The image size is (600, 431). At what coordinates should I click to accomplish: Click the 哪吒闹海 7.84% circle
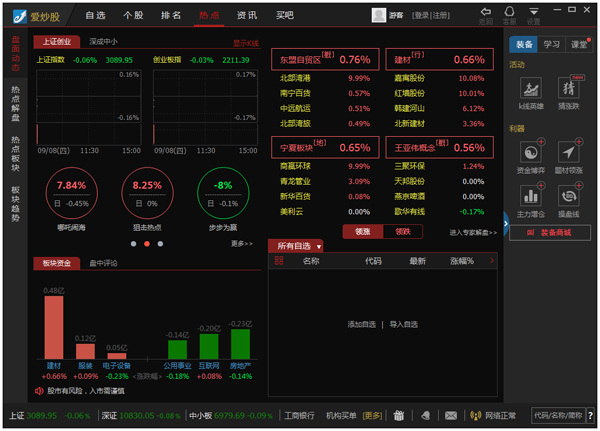72,193
